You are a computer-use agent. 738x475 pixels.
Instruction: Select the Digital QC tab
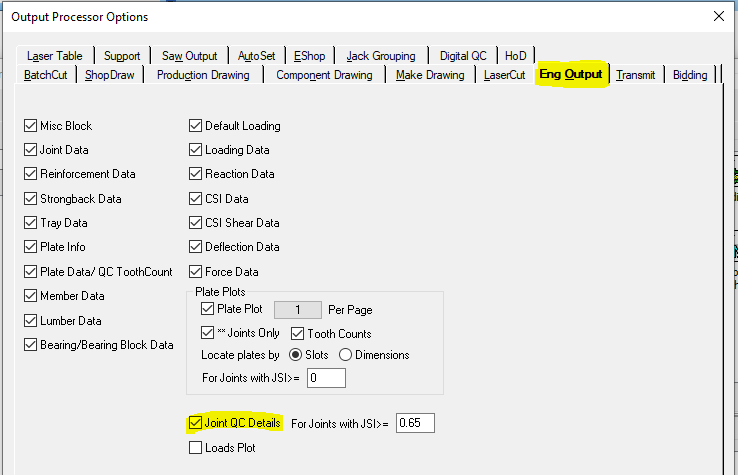pos(462,56)
